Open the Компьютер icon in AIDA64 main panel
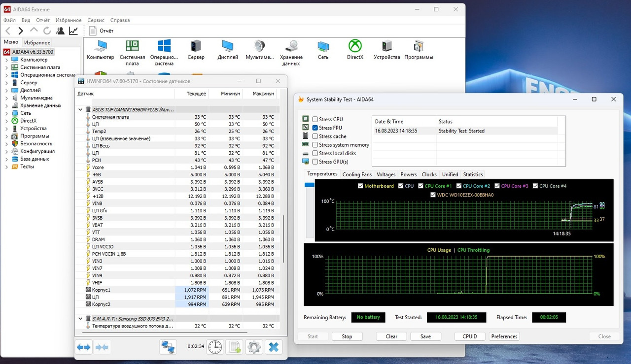The height and width of the screenshot is (364, 631). coord(101,49)
